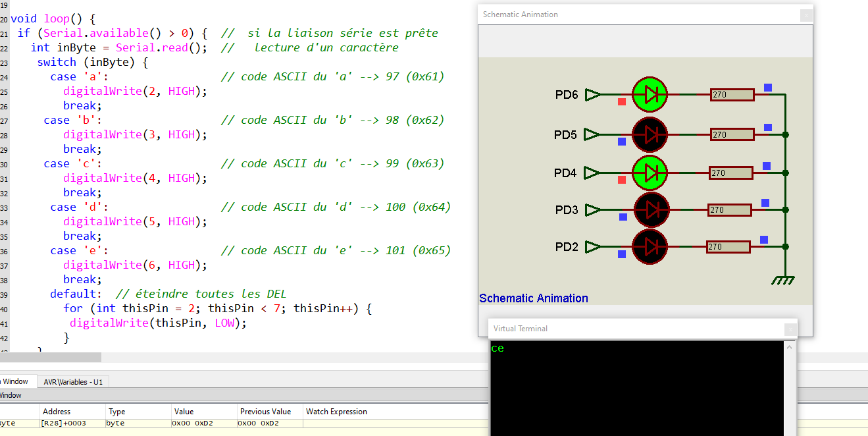
Task: Select the 270 resistor on PD2 line
Action: (728, 247)
